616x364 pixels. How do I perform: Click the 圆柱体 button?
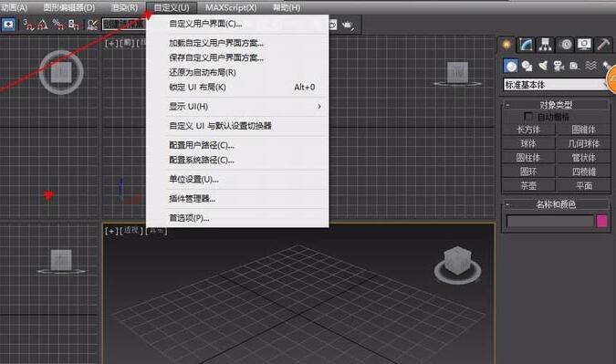528,158
